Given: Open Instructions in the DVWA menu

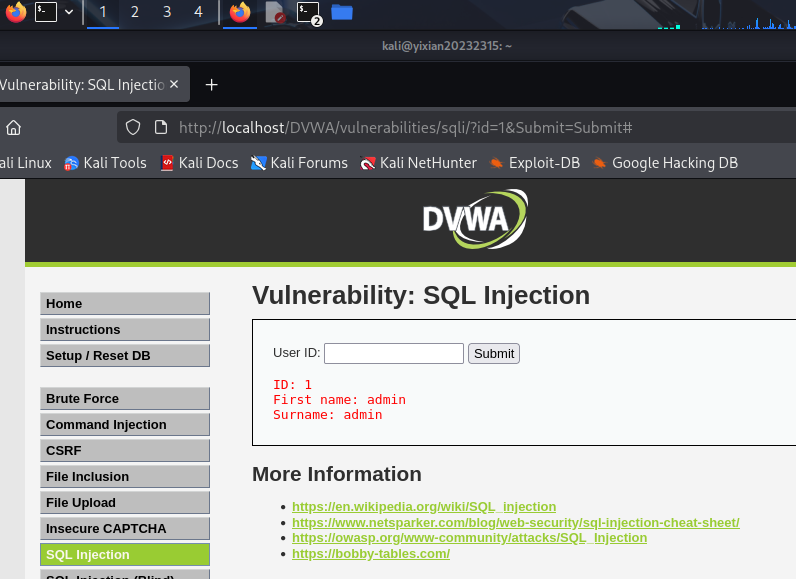Looking at the screenshot, I should coord(125,329).
